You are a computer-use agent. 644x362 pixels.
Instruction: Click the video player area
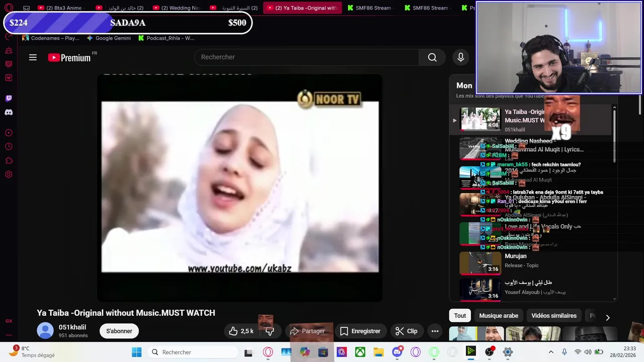pyautogui.click(x=239, y=187)
